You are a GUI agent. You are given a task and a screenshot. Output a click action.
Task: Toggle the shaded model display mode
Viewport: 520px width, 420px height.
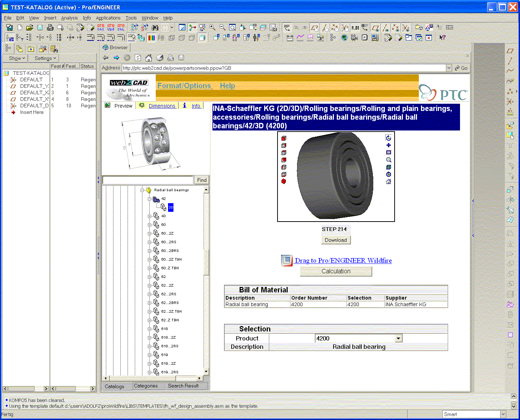coord(202,38)
